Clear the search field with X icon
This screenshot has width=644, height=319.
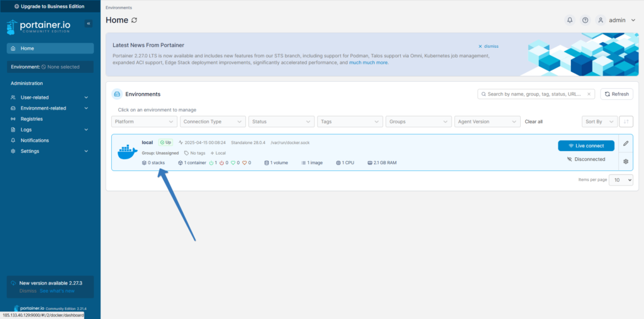point(589,94)
